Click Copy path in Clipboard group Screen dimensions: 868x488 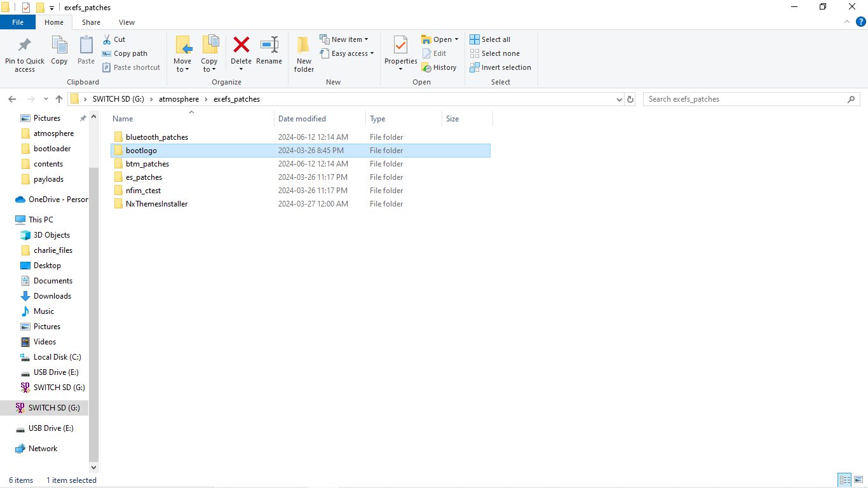point(125,53)
